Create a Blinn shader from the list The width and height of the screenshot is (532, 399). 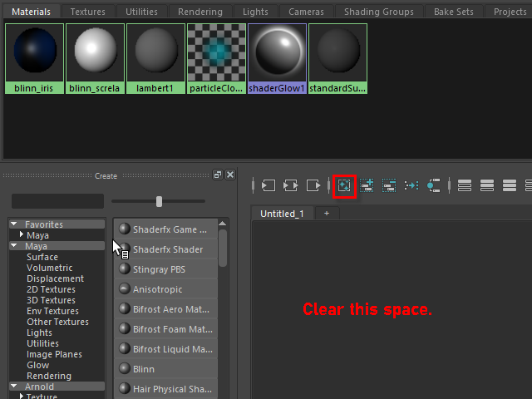(x=144, y=369)
